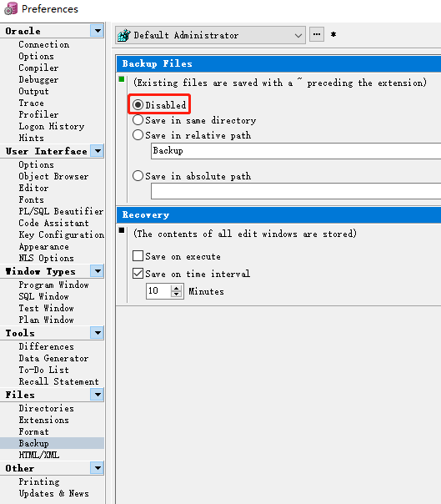Click the absolute path input field
Viewport: 441px width, 504px height.
296,191
